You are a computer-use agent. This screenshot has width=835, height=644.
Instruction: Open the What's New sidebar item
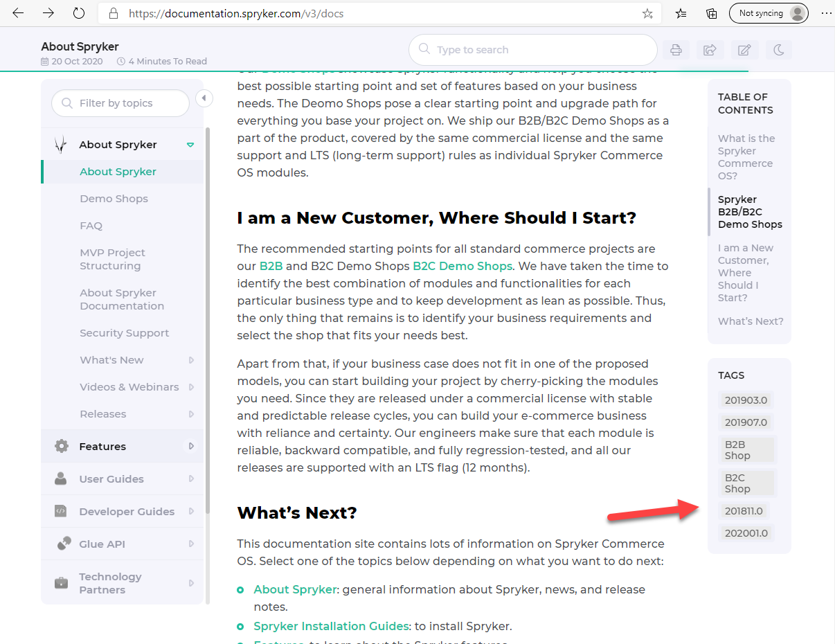coord(111,360)
